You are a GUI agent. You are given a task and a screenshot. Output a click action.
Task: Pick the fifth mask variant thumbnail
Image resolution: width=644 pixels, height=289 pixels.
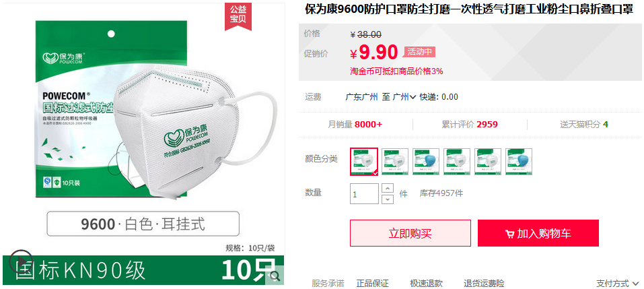tap(488, 162)
